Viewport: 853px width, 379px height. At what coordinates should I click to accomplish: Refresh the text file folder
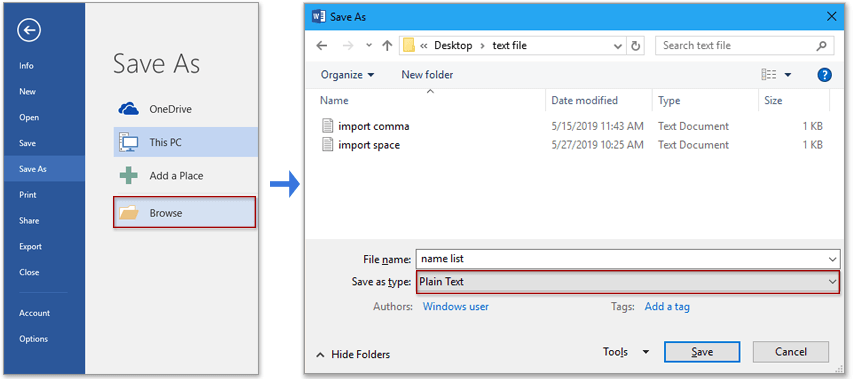pyautogui.click(x=635, y=46)
